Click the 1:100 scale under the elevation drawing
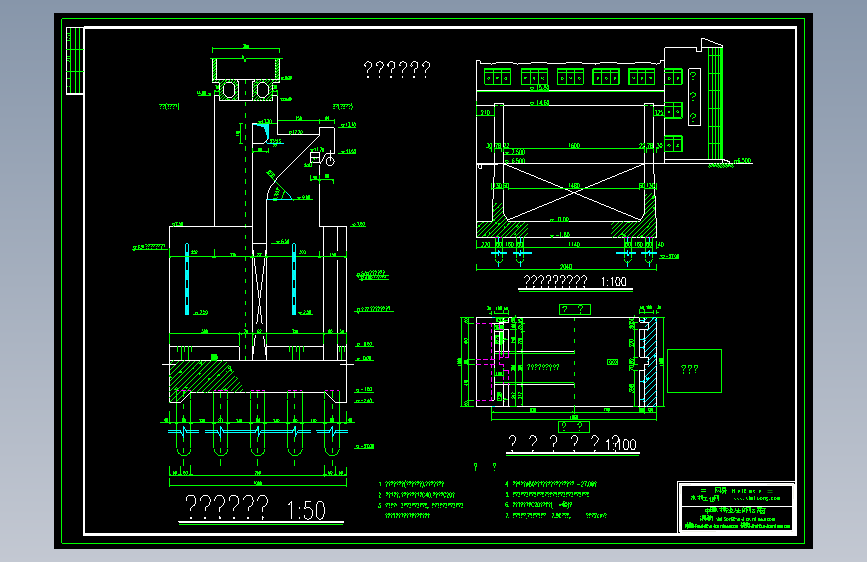This screenshot has height=562, width=867. [614, 282]
